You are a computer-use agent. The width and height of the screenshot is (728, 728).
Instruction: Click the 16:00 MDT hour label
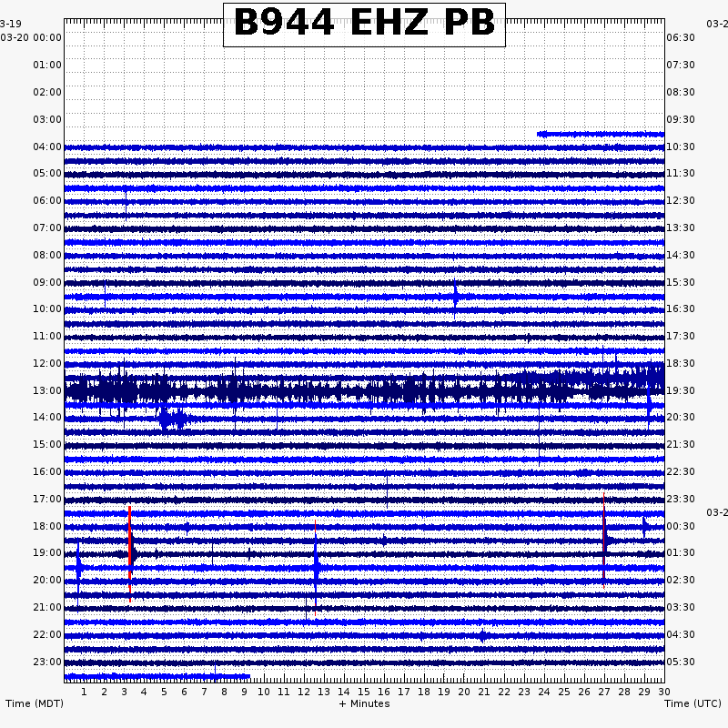[x=47, y=471]
